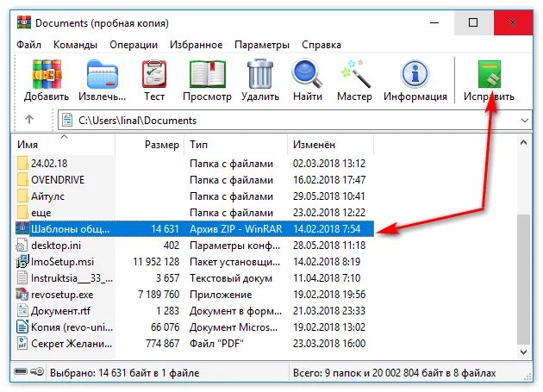
Task: Click the drive icon in status bar
Action: [x=21, y=371]
